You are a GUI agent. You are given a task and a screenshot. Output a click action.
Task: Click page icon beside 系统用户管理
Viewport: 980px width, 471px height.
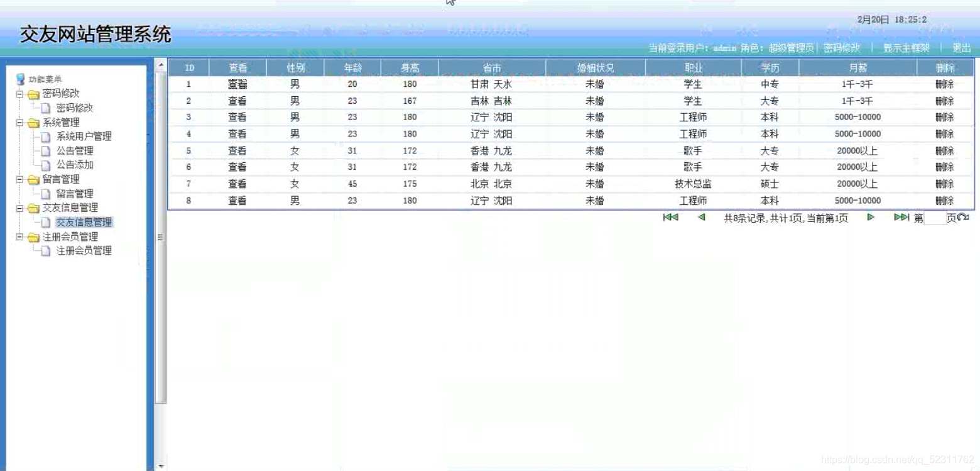tap(45, 137)
